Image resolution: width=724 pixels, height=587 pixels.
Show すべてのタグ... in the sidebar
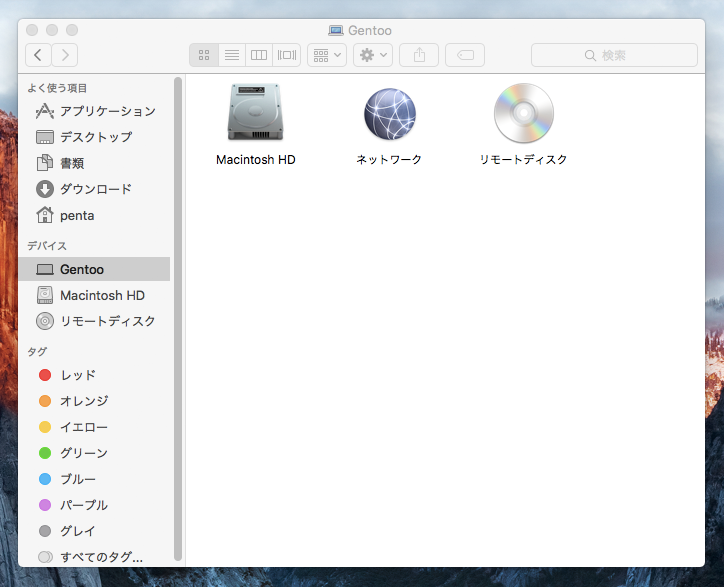[x=96, y=557]
